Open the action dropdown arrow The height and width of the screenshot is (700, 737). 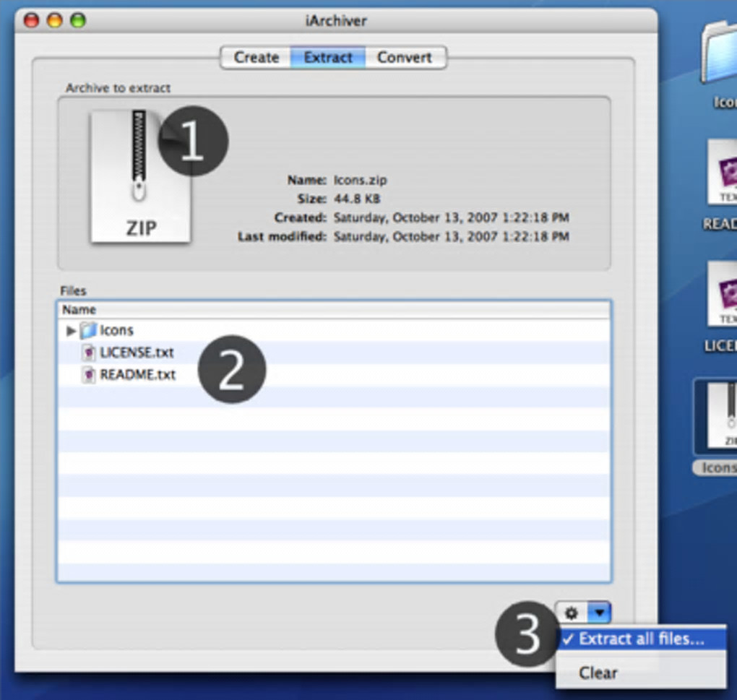click(599, 613)
